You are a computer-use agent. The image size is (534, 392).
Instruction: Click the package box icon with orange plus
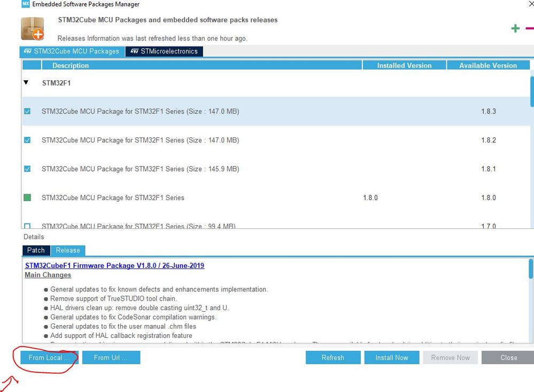33,29
